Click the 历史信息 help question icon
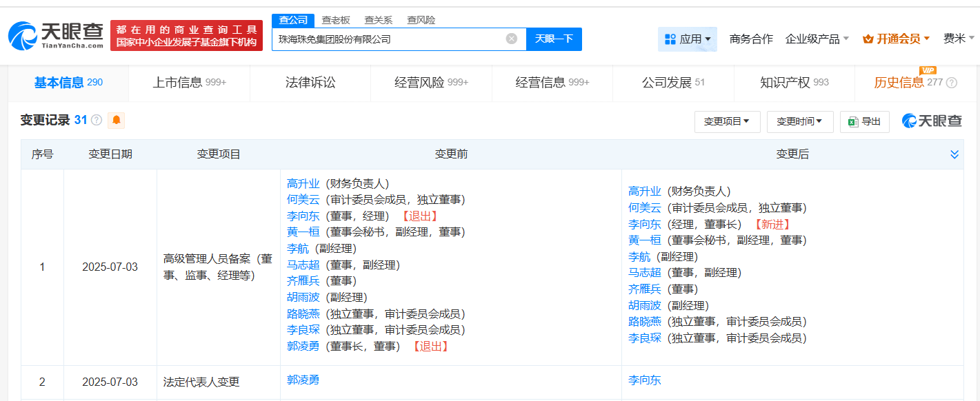980x401 pixels. [952, 83]
